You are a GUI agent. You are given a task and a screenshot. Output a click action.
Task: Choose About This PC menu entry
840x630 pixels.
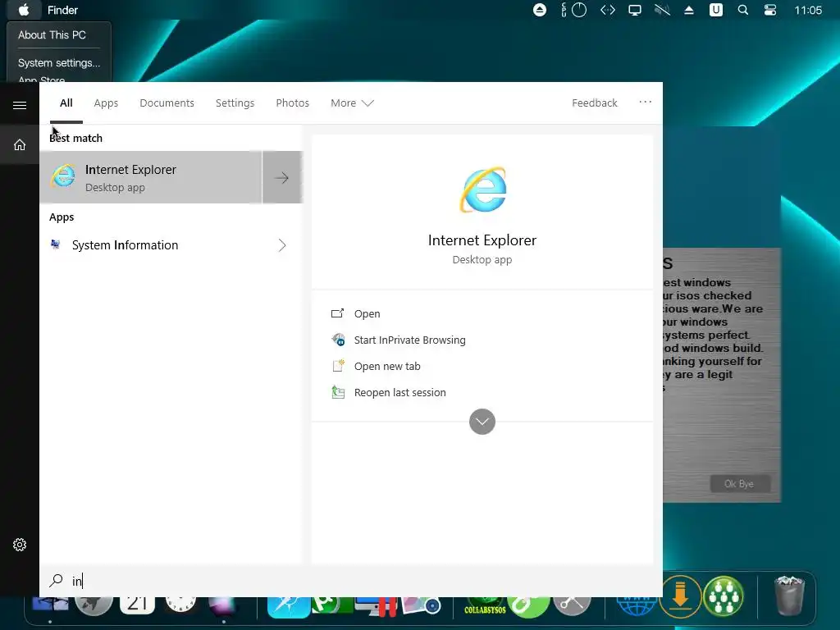(x=52, y=34)
